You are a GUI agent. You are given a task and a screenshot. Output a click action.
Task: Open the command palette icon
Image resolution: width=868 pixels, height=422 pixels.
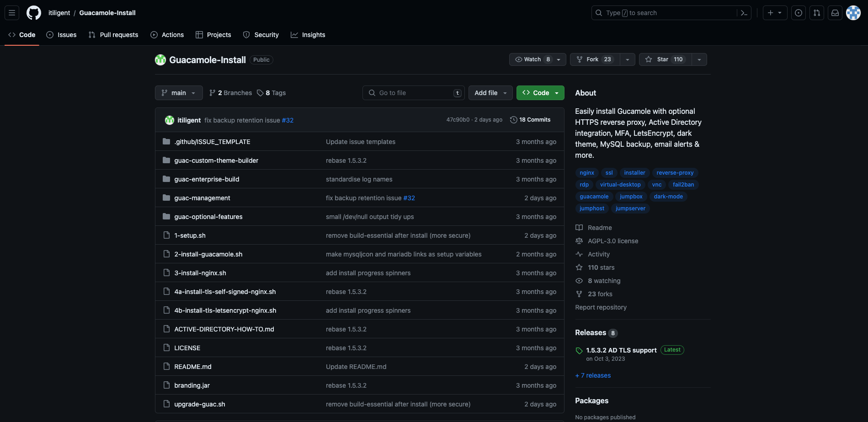click(744, 13)
